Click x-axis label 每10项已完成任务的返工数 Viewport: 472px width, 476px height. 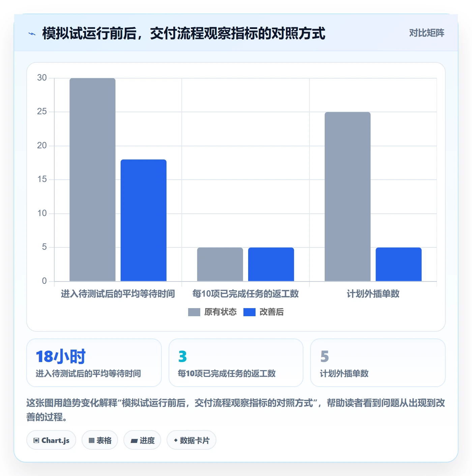pos(245,294)
